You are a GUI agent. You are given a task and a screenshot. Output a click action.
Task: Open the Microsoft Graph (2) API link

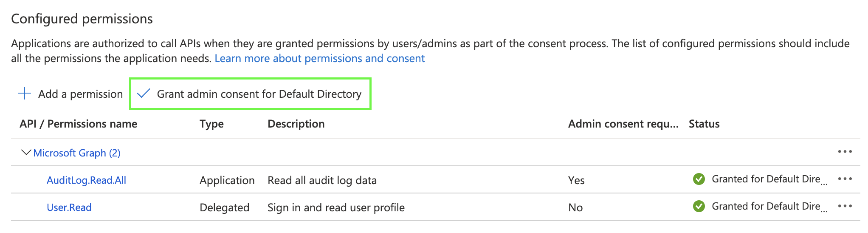click(77, 153)
